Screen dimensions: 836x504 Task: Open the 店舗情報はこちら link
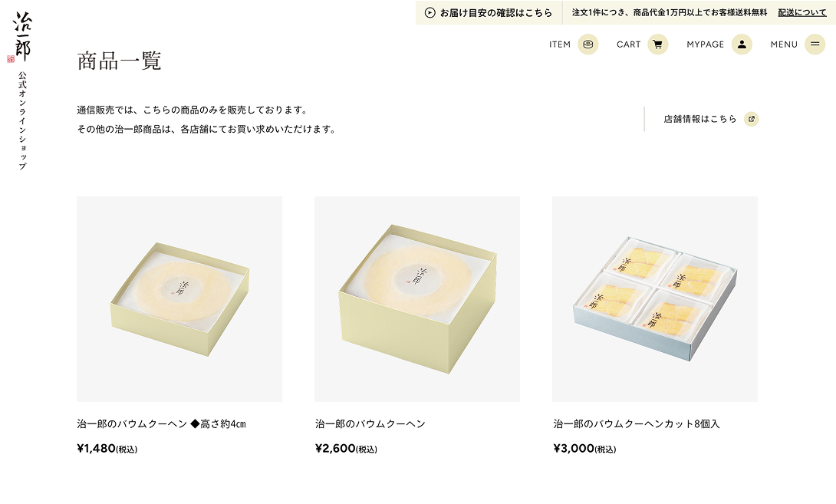pyautogui.click(x=700, y=119)
